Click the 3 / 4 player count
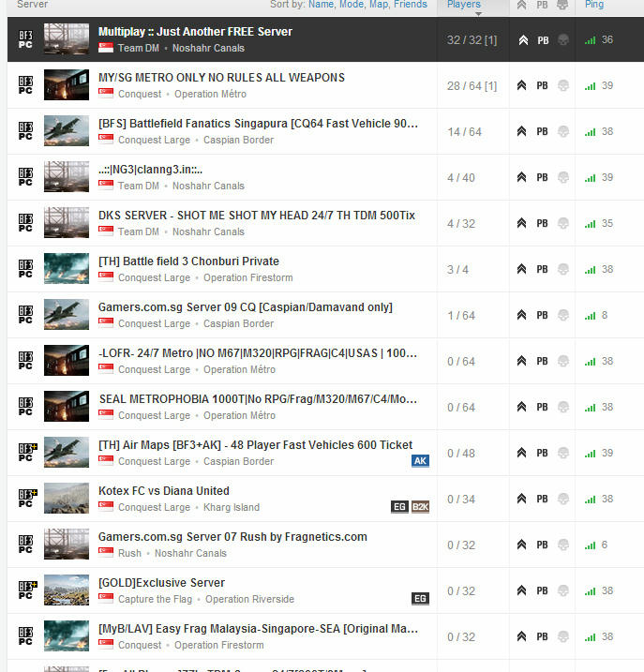Screen dimensions: 644x672 coord(457,269)
